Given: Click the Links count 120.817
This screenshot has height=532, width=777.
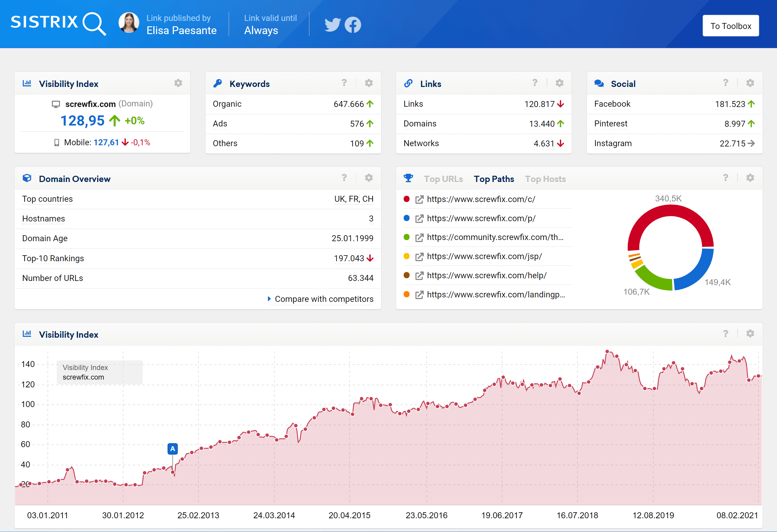Looking at the screenshot, I should (539, 104).
